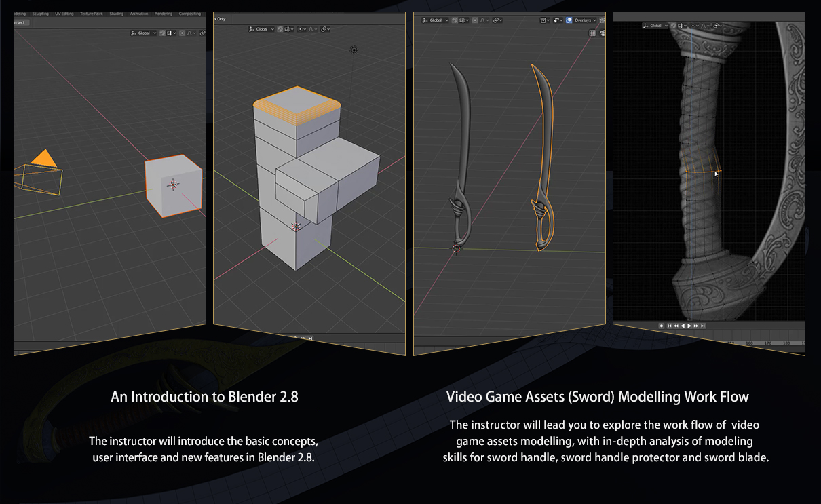This screenshot has height=504, width=821.
Task: Switch to the Shading workspace tab
Action: pyautogui.click(x=116, y=14)
